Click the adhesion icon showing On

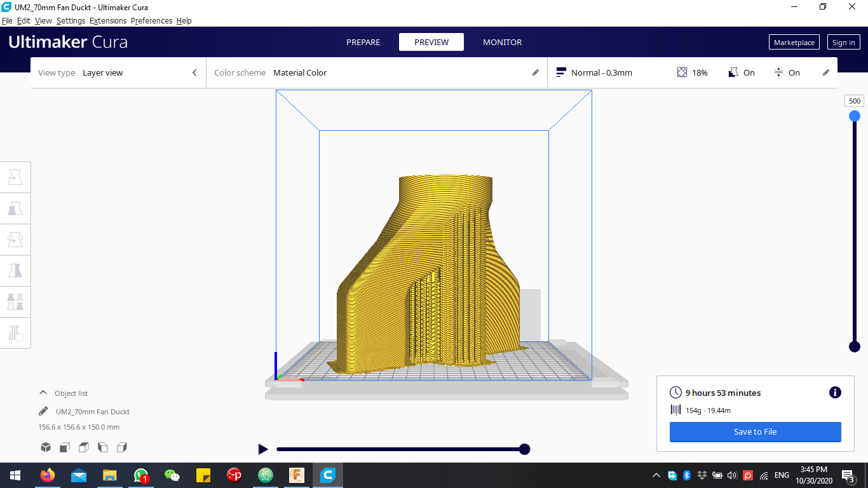[x=778, y=72]
